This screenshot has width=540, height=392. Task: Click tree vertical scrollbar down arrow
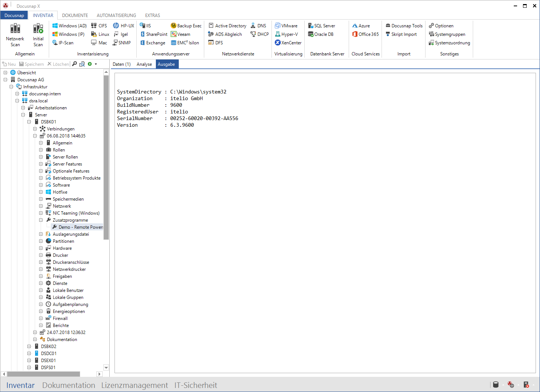(106, 367)
